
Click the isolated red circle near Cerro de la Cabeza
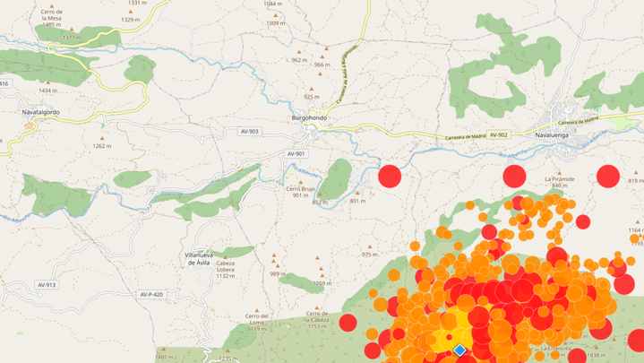348,323
